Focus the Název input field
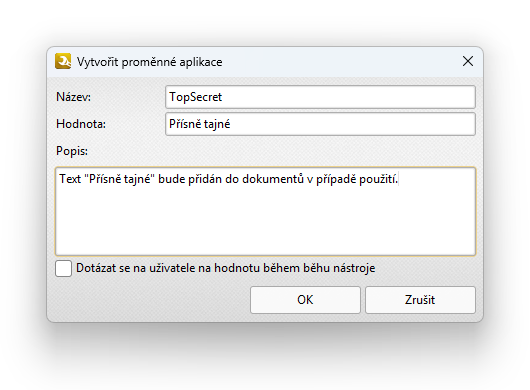The width and height of the screenshot is (530, 390). click(320, 97)
